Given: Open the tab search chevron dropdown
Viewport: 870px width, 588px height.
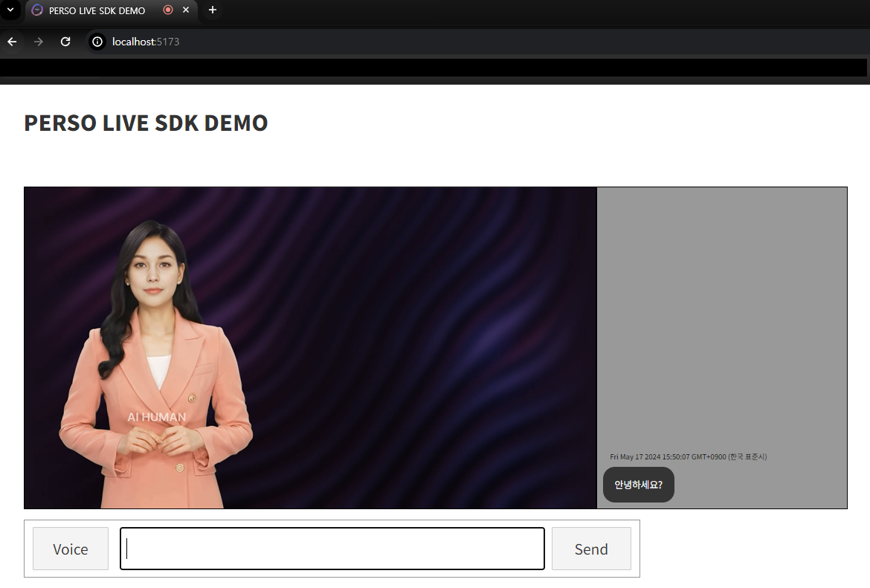Looking at the screenshot, I should (10, 10).
